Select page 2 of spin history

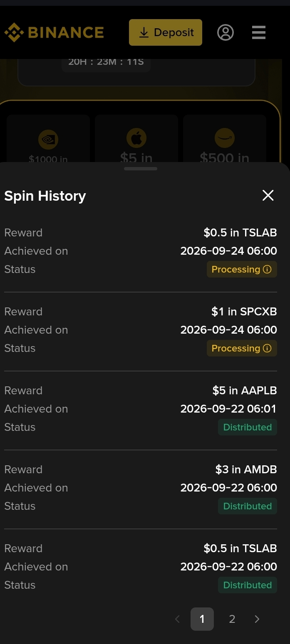[x=232, y=619]
